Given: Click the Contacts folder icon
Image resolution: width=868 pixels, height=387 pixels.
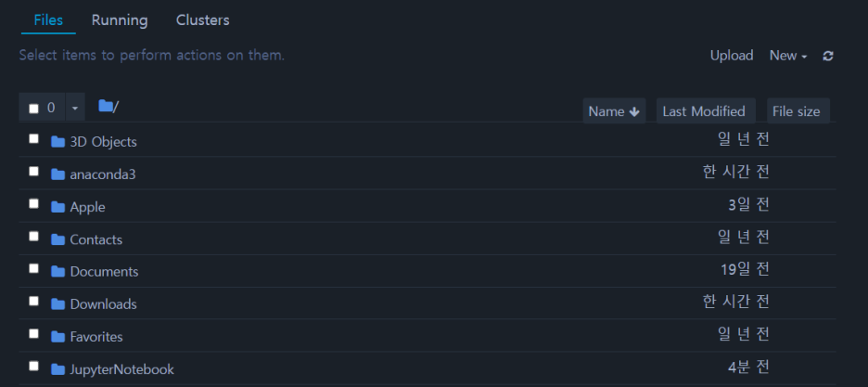Looking at the screenshot, I should coord(57,239).
